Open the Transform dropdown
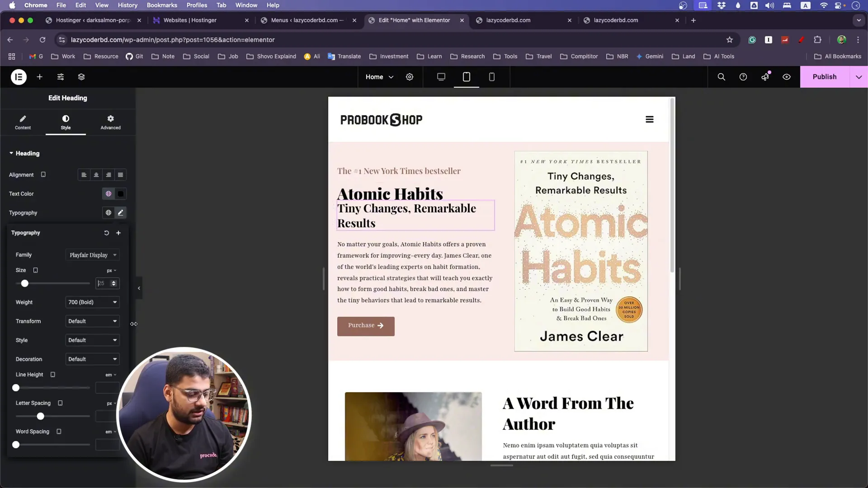The height and width of the screenshot is (488, 868). pyautogui.click(x=93, y=321)
